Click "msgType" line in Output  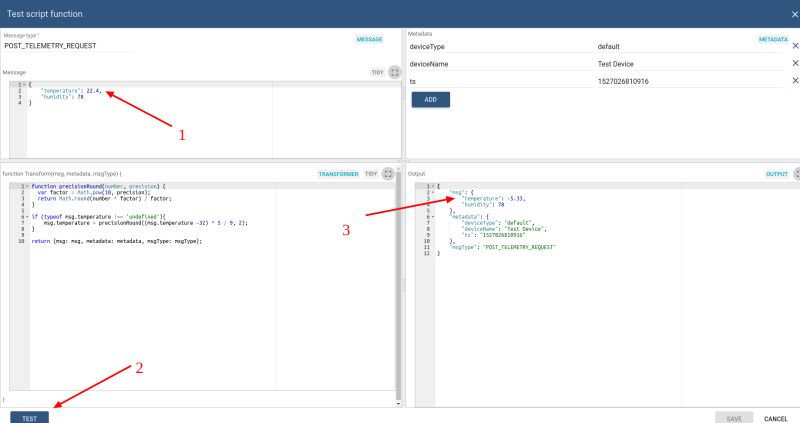pyautogui.click(x=502, y=247)
